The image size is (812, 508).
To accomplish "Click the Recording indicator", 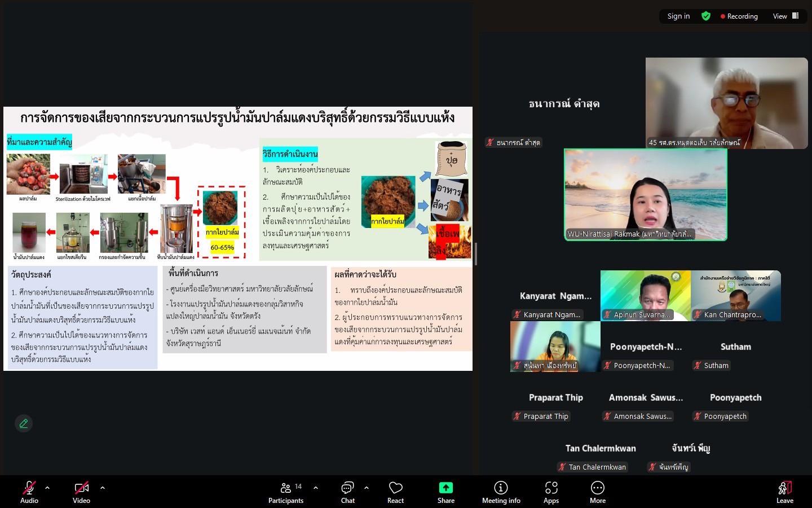I will click(x=739, y=16).
